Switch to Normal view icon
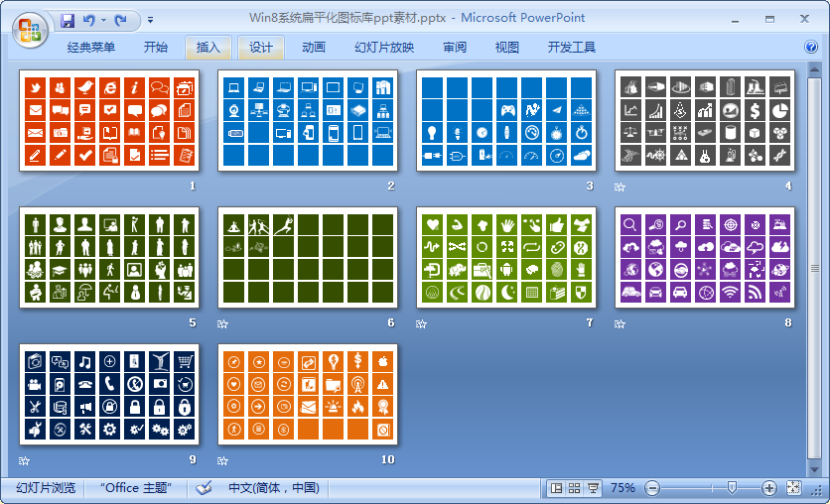 [x=556, y=488]
